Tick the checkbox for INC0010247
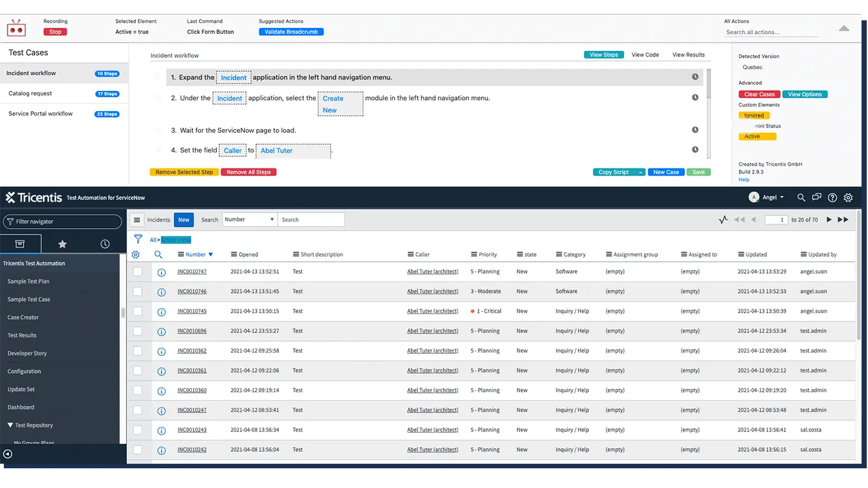The height and width of the screenshot is (488, 868). pyautogui.click(x=138, y=410)
